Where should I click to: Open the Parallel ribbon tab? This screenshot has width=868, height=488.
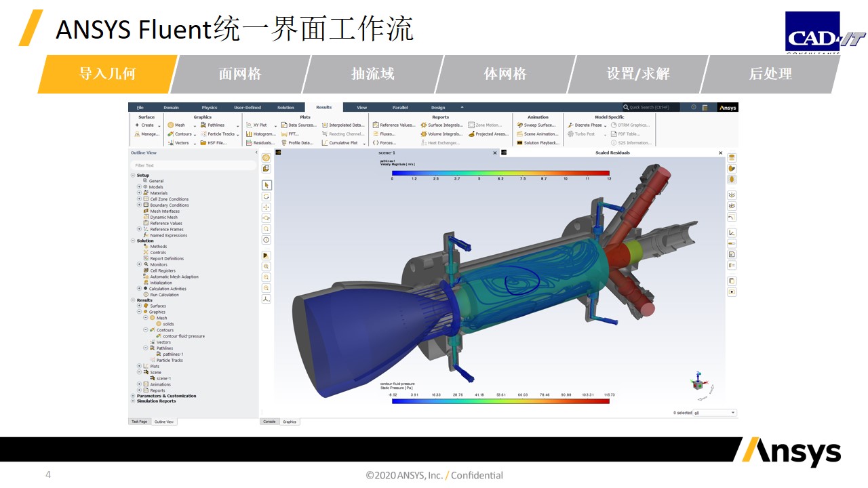pyautogui.click(x=400, y=108)
